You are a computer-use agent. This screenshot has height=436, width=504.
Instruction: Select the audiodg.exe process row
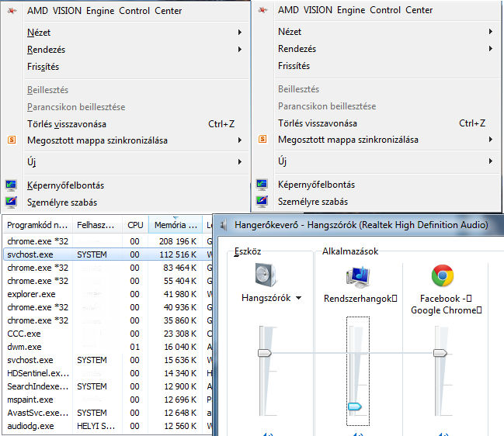pyautogui.click(x=108, y=426)
